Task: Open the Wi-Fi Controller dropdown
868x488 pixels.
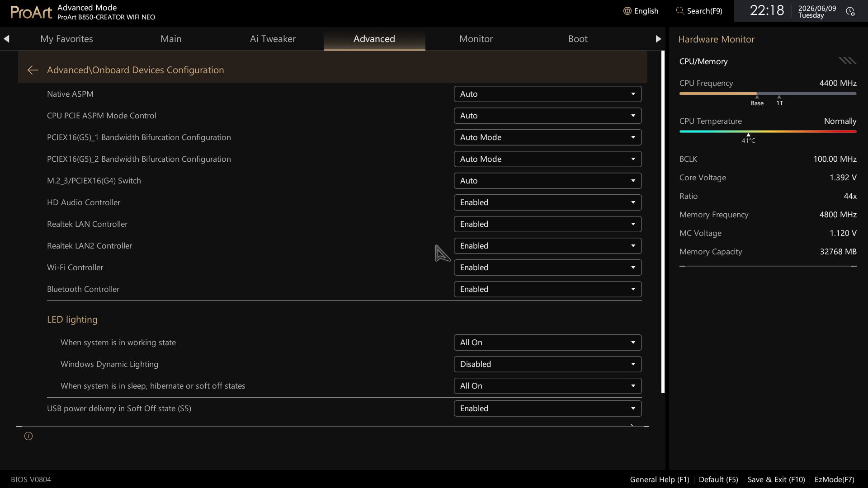Action: click(547, 267)
